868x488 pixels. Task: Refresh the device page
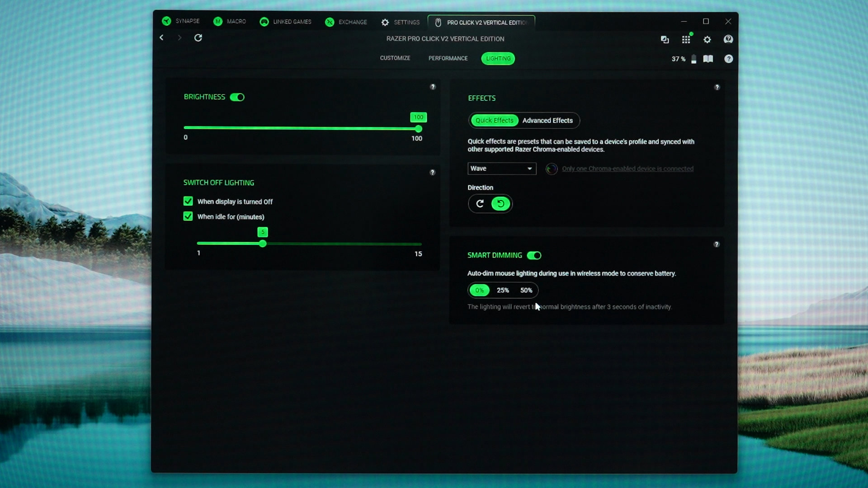198,38
